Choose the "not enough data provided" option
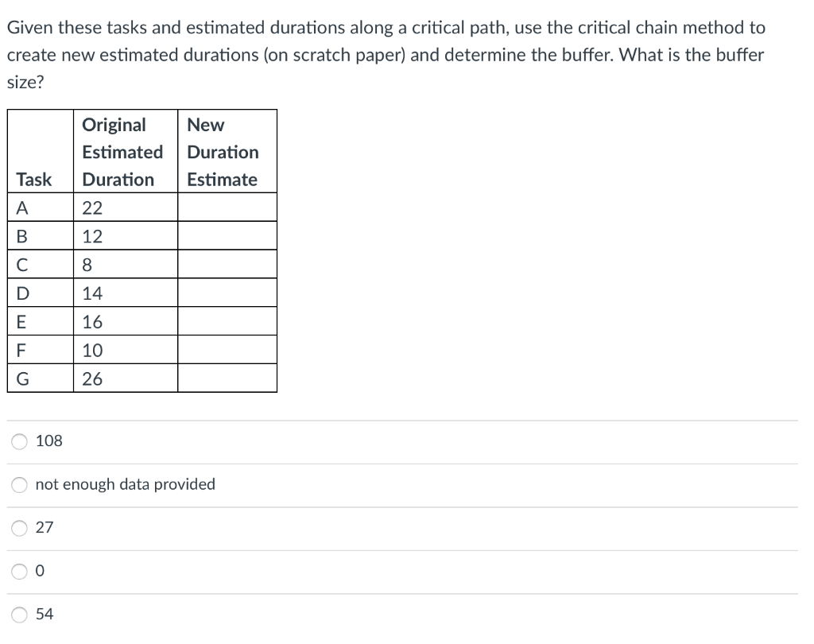Viewport: 814px width, 644px height. (19, 484)
